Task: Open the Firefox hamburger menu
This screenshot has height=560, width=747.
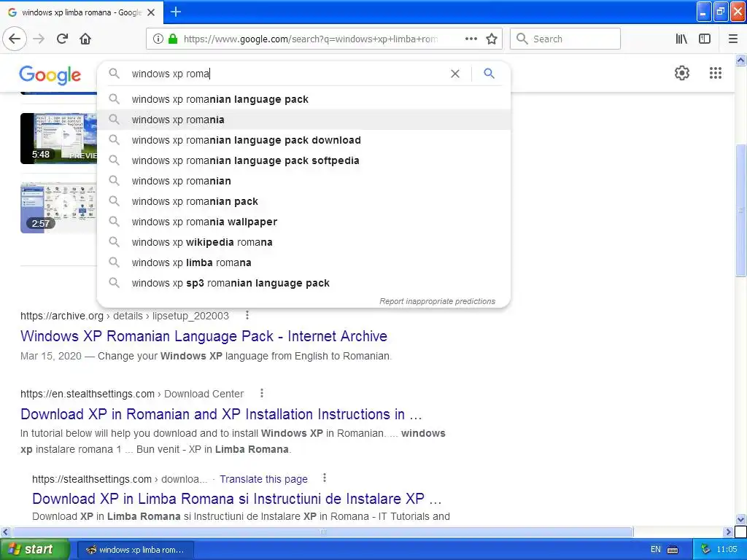Action: click(x=733, y=39)
